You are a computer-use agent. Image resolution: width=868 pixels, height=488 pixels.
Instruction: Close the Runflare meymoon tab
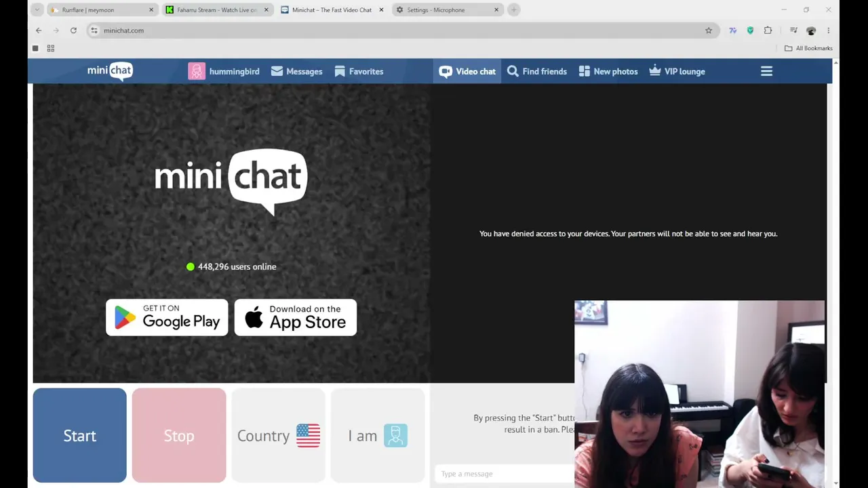[151, 9]
